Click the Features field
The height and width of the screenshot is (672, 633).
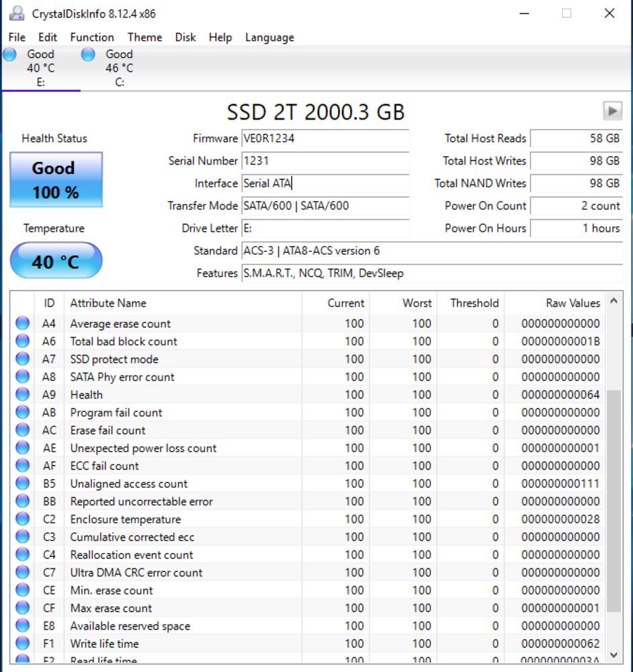coord(432,273)
